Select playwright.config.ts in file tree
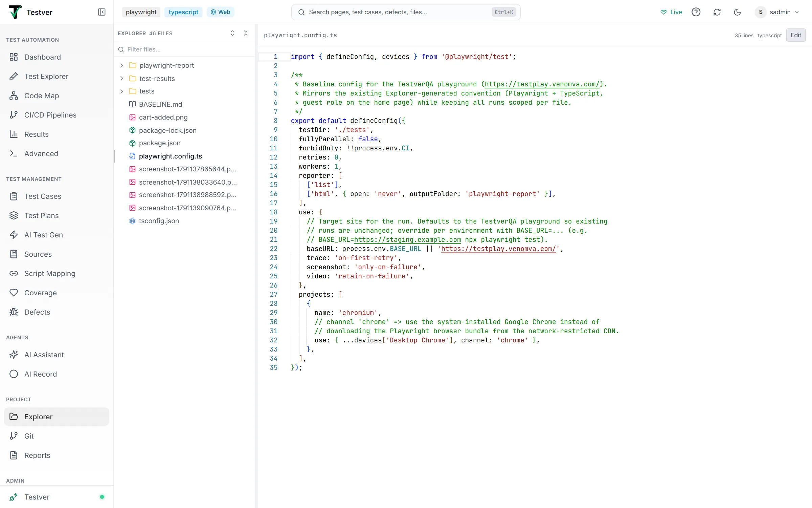This screenshot has height=508, width=812. (x=184, y=156)
